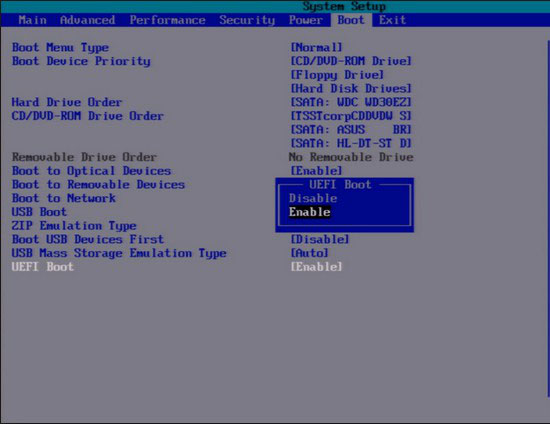Open the [TSSTcorpCDDVDW S] drive entry
This screenshot has width=550, height=424.
[351, 116]
